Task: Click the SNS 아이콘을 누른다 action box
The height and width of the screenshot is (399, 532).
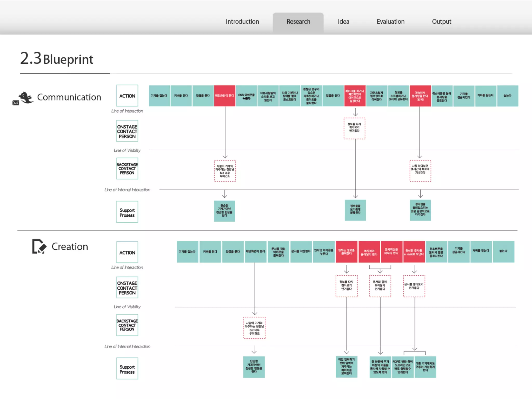Action: tap(246, 96)
